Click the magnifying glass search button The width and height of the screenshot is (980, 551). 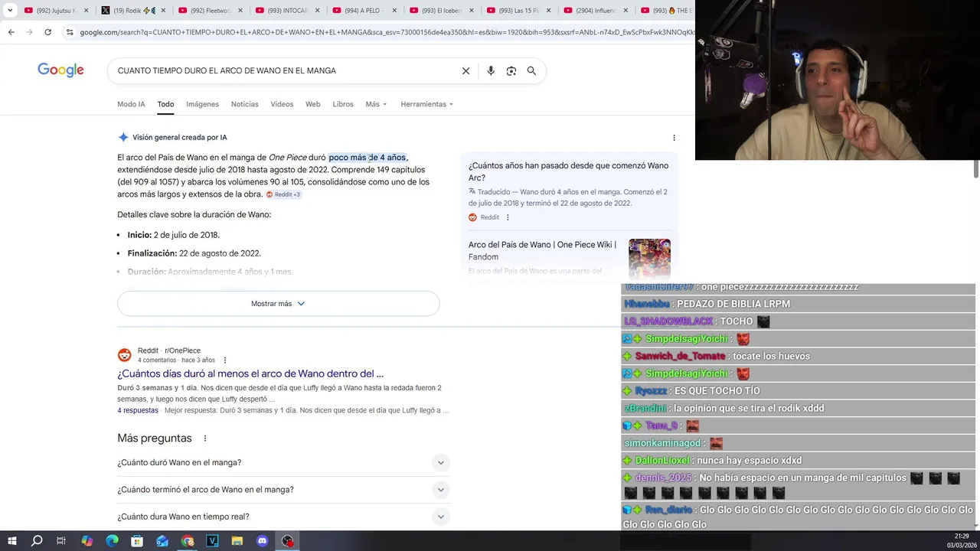531,70
